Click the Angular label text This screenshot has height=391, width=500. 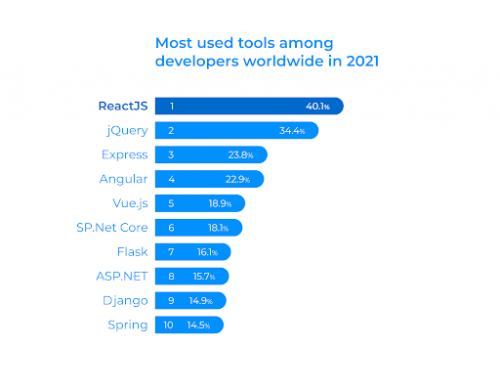(123, 179)
